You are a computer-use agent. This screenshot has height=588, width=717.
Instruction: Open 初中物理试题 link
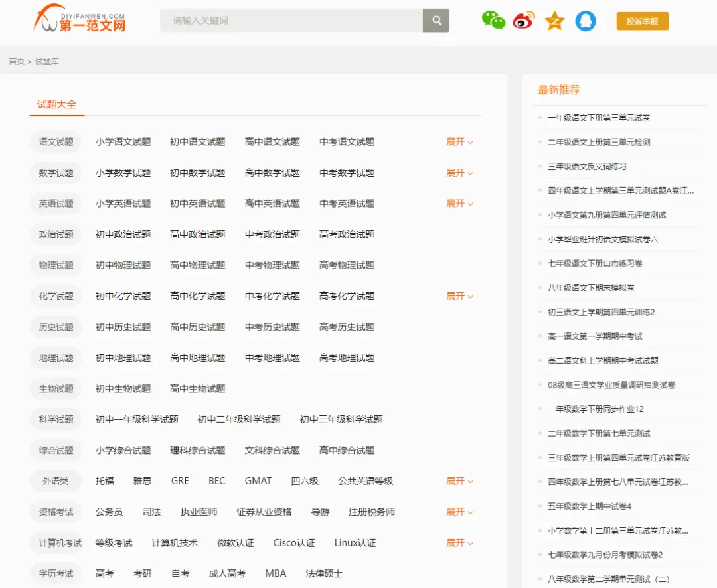pyautogui.click(x=123, y=265)
